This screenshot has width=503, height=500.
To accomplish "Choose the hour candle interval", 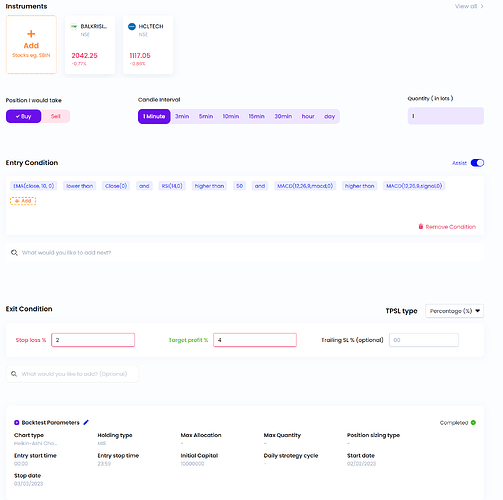I will click(308, 116).
